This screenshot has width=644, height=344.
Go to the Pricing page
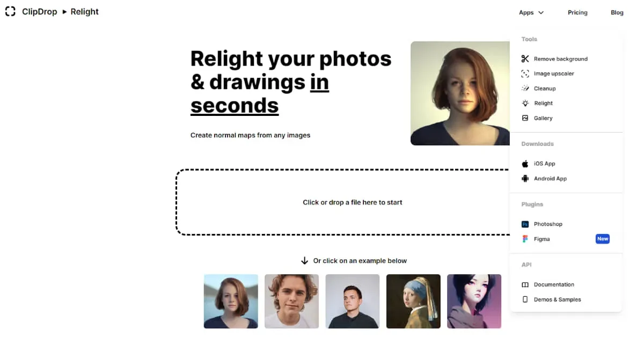(x=577, y=12)
